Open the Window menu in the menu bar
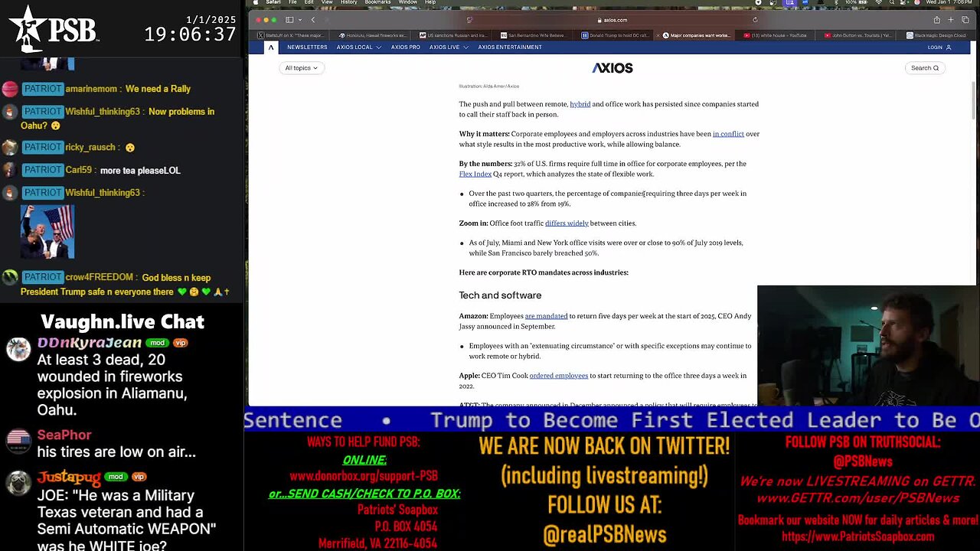This screenshot has width=980, height=551. coord(408,2)
